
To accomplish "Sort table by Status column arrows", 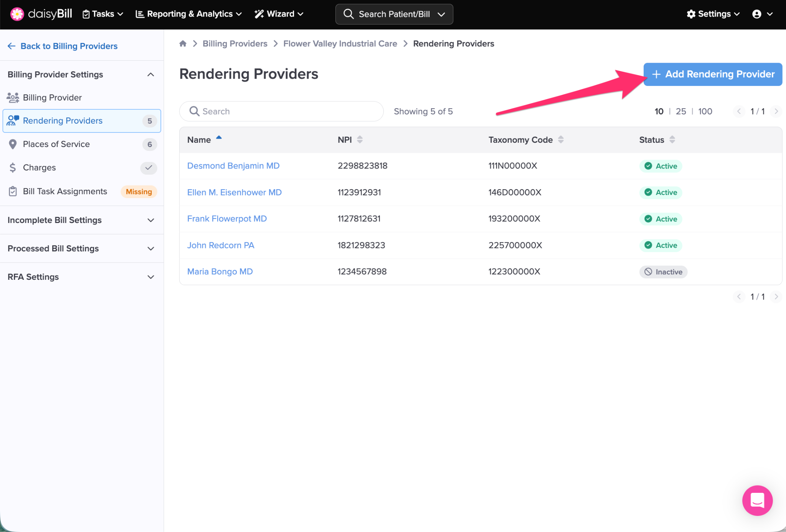I will click(x=672, y=140).
